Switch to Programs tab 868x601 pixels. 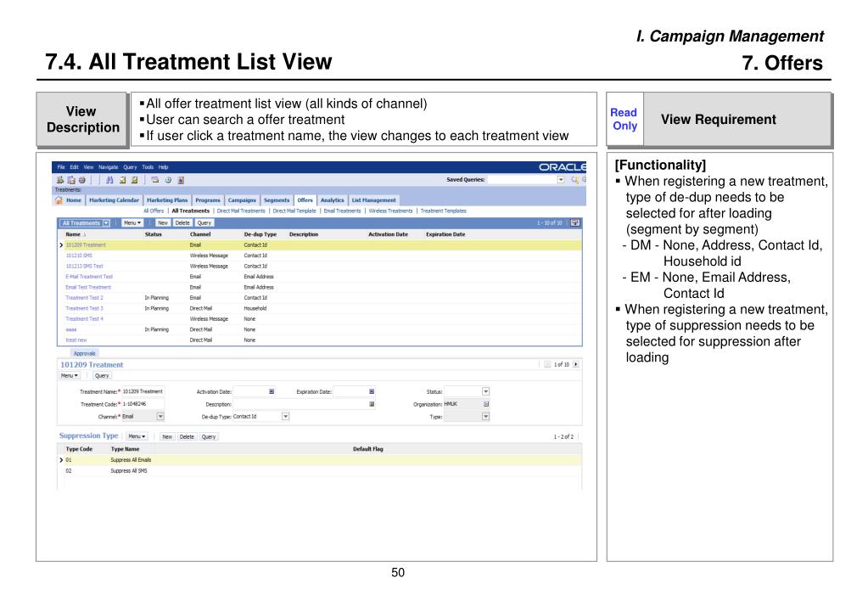(208, 200)
